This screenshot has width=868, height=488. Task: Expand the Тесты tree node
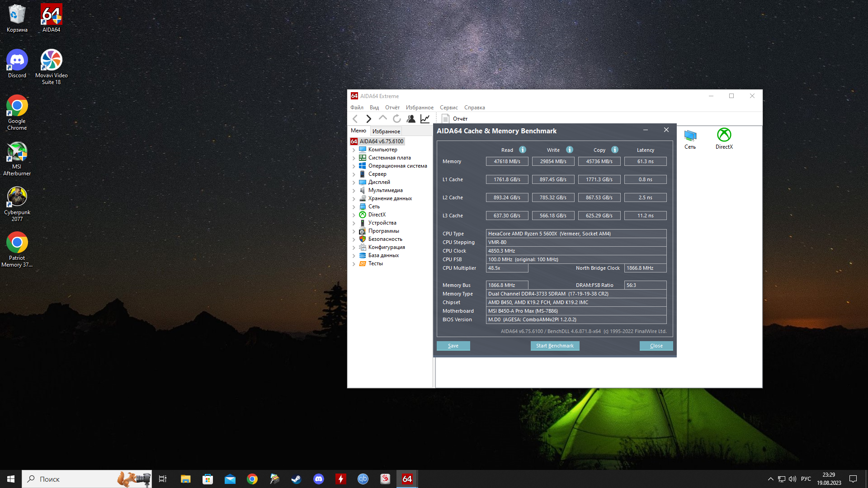(354, 263)
